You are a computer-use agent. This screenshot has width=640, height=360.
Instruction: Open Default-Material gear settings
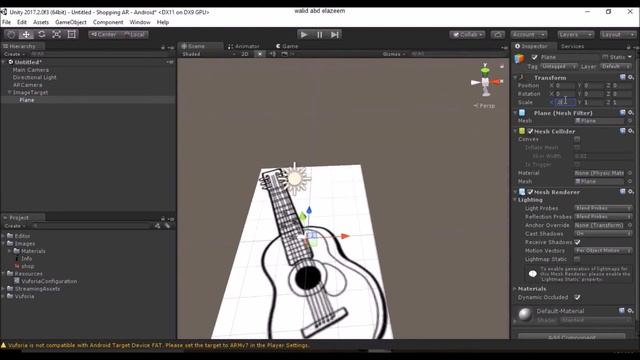[x=631, y=311]
